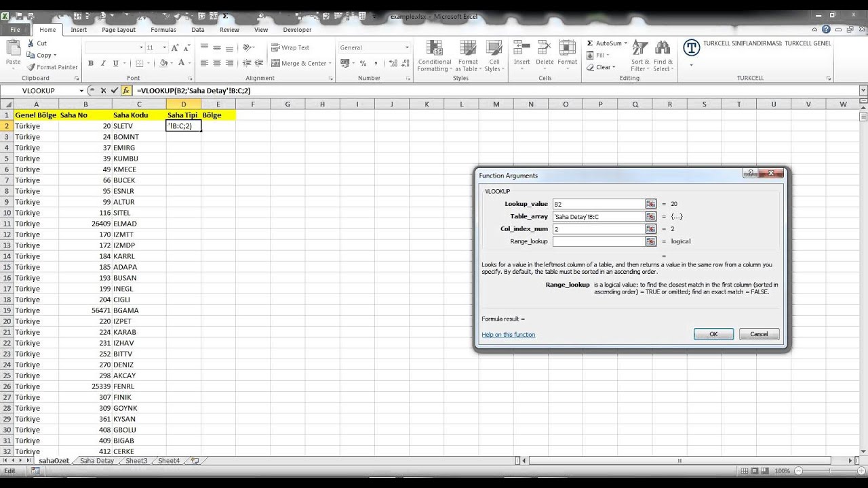Select the Format Painter brush
Viewport: 868px width, 488px height.
31,67
